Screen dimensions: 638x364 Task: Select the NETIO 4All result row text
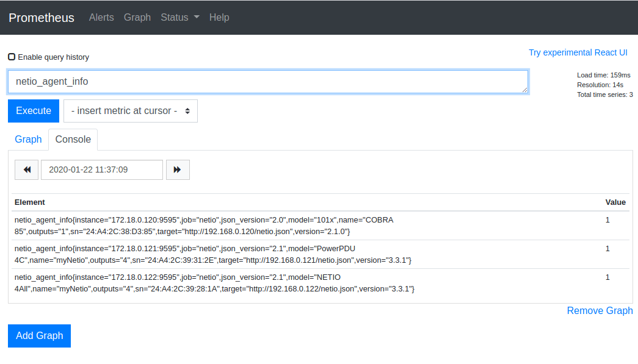214,283
